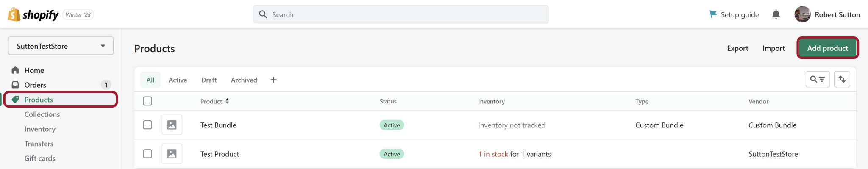The height and width of the screenshot is (169, 868).
Task: Add a new view with the plus icon
Action: pyautogui.click(x=273, y=80)
